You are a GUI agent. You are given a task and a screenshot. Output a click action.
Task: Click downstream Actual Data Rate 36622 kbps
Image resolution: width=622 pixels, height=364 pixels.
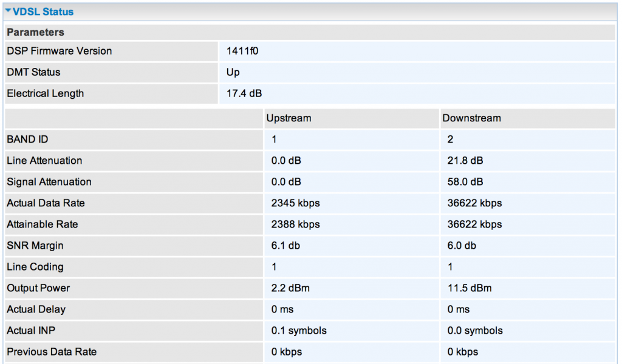click(474, 203)
